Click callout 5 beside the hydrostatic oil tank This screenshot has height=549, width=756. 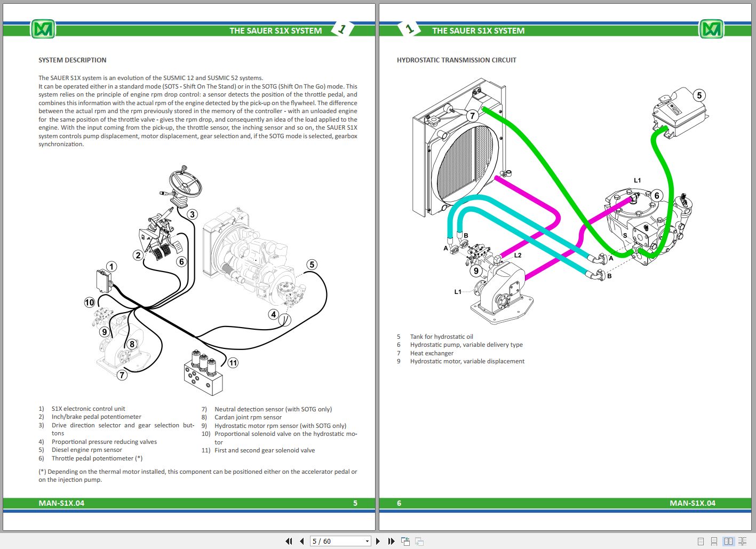point(699,96)
